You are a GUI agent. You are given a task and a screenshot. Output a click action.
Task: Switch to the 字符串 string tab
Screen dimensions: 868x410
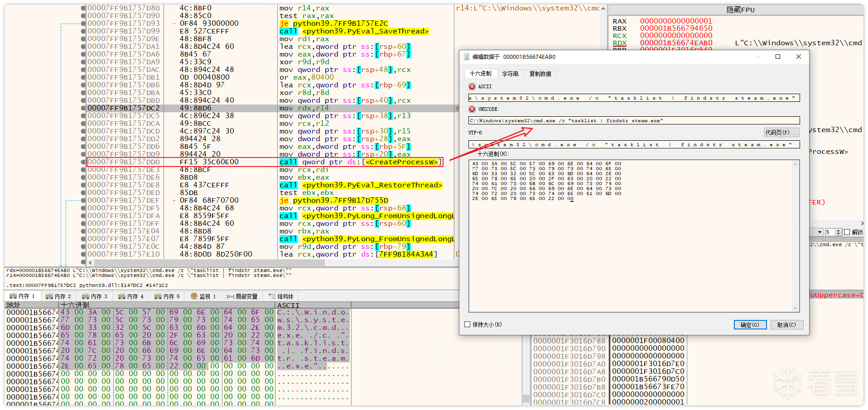(510, 74)
